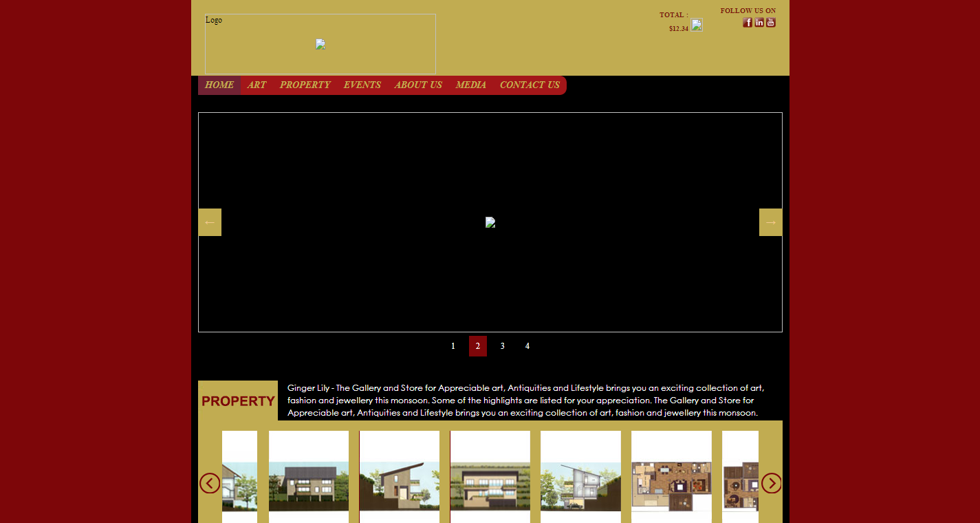Screen dimensions: 980x523
Task: Open the LinkedIn social icon
Action: click(759, 23)
